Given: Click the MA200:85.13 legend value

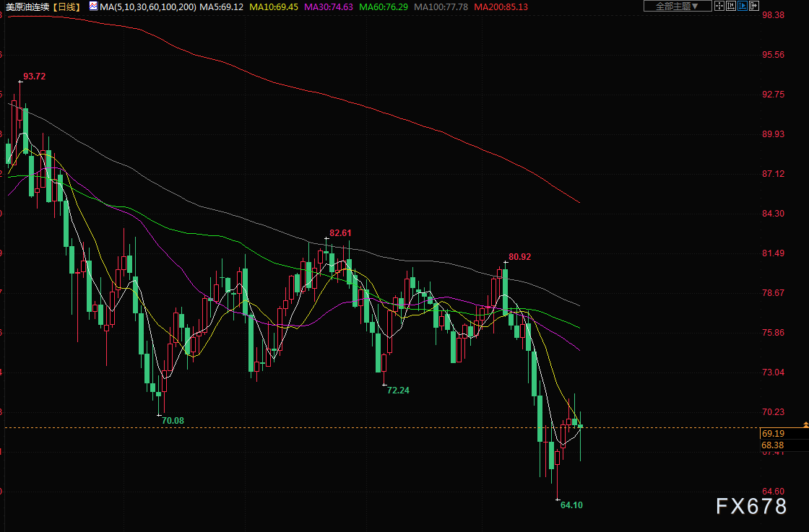Looking at the screenshot, I should coord(501,6).
